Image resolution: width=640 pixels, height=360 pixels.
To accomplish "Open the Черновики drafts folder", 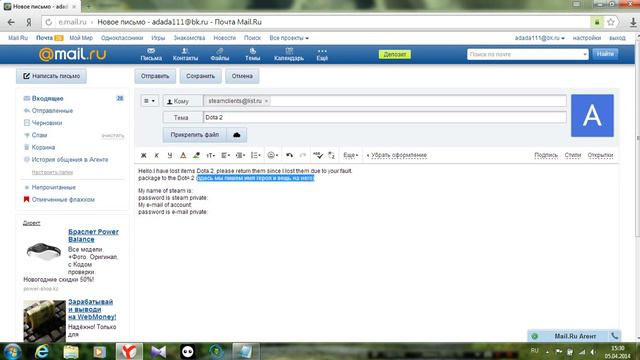I will [47, 123].
